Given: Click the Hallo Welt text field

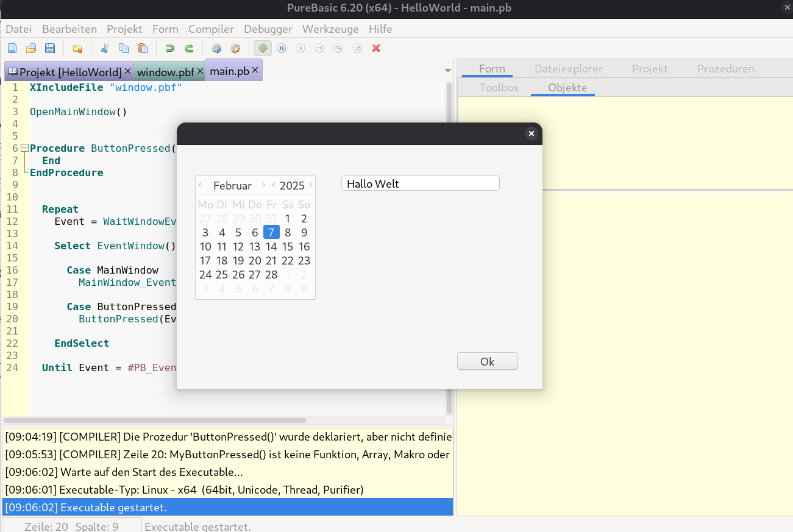Looking at the screenshot, I should 420,183.
